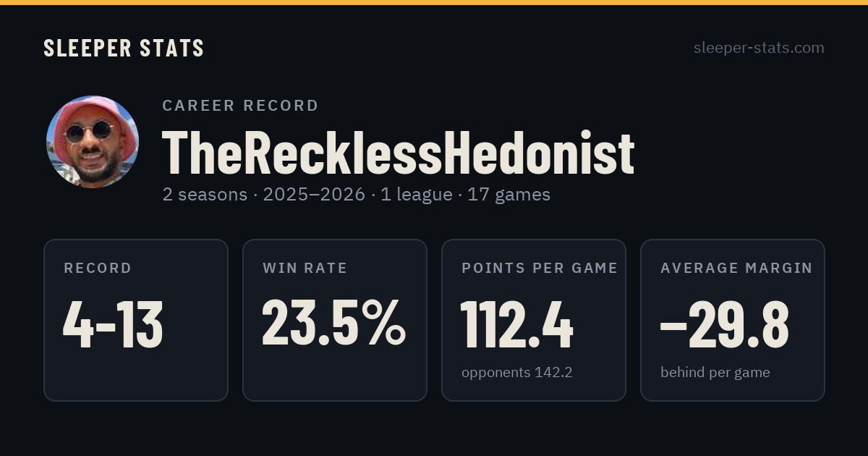This screenshot has width=868, height=456.
Task: Open the Win Rate stat card
Action: [335, 320]
